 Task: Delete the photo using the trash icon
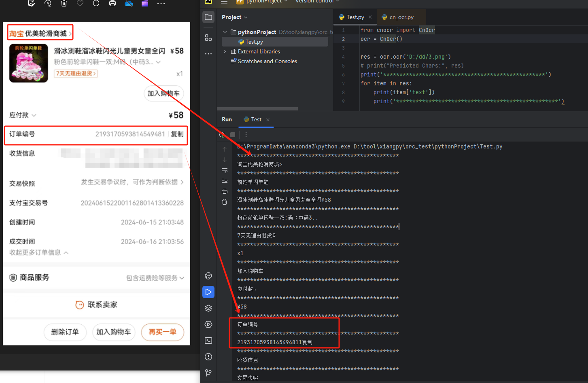64,3
